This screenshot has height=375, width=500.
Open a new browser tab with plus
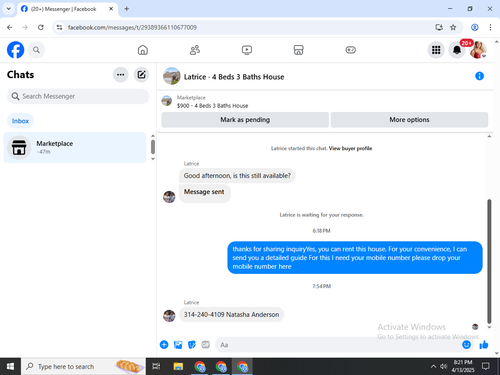(127, 9)
